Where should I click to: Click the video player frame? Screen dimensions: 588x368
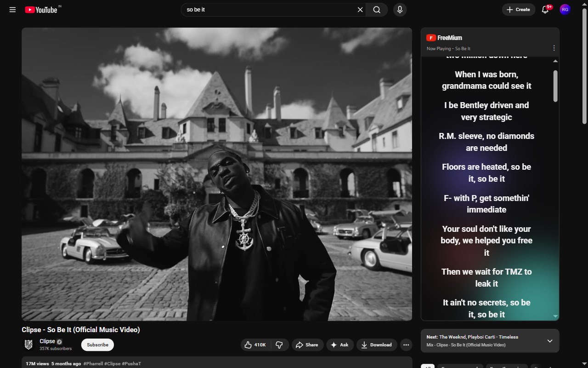point(217,174)
